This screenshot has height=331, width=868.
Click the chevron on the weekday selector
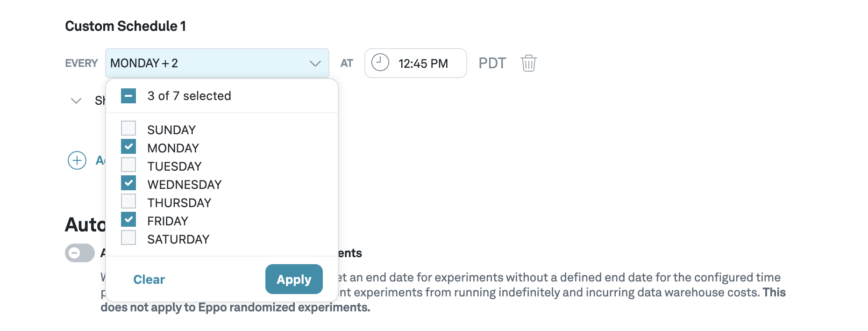point(315,63)
